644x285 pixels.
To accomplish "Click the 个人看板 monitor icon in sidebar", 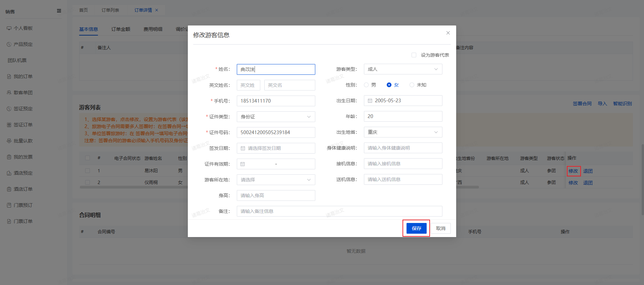I will coord(9,28).
